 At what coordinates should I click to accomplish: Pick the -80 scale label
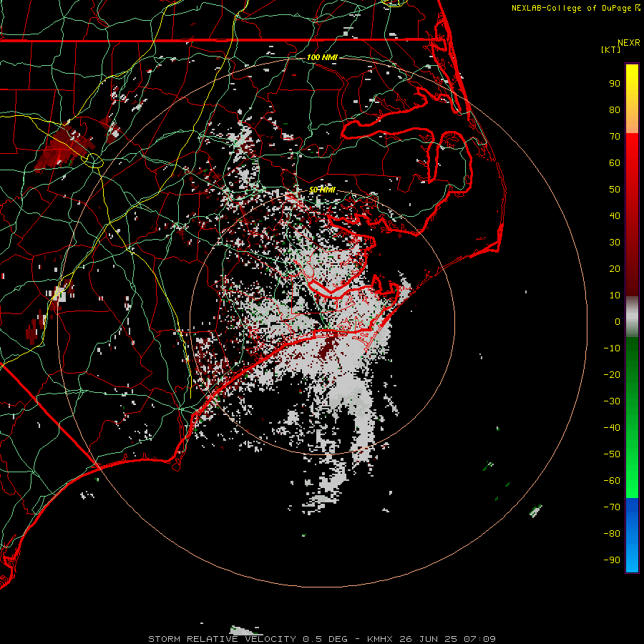pos(612,534)
